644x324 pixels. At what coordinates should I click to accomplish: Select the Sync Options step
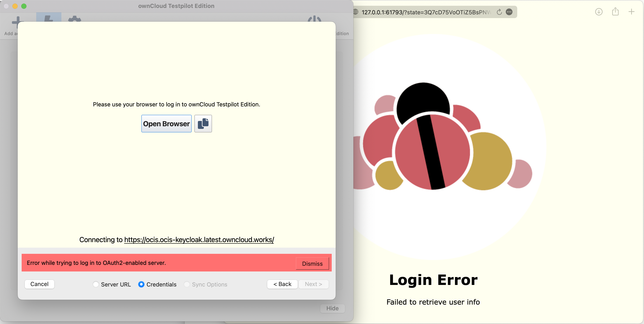pos(187,284)
